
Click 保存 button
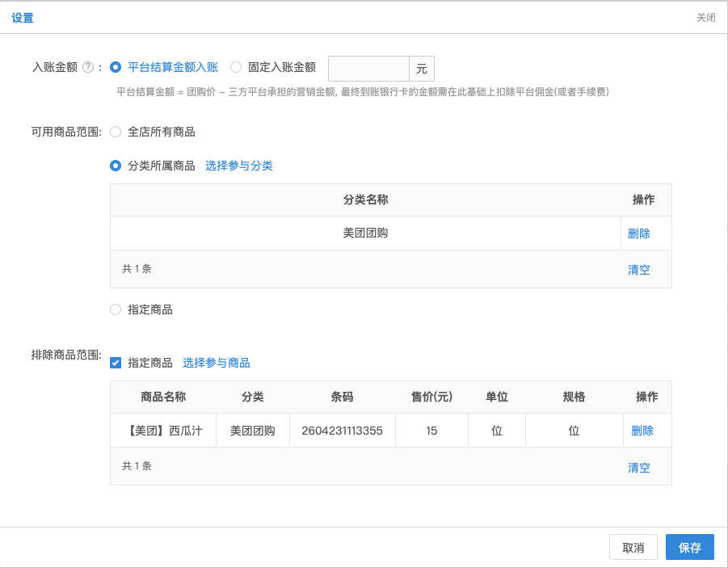pyautogui.click(x=690, y=547)
